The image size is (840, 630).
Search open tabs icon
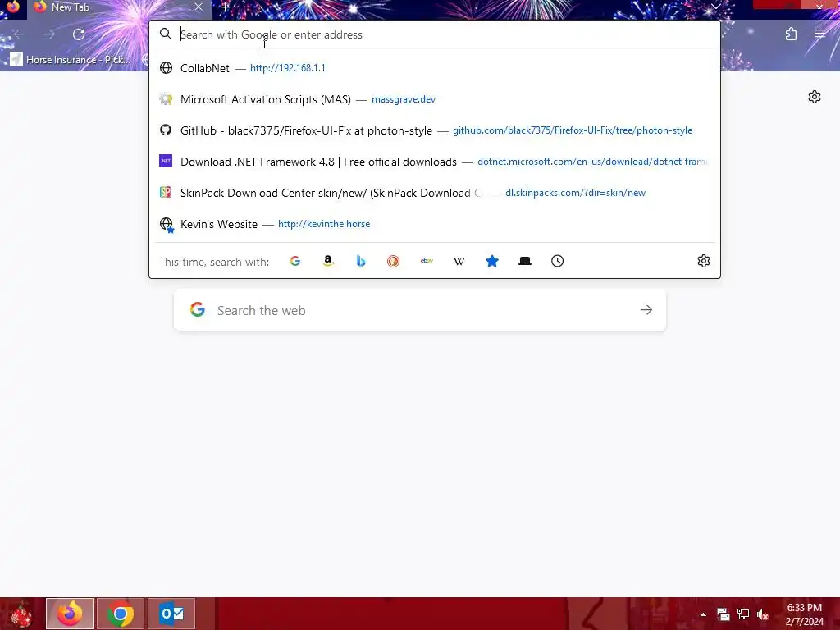tap(525, 262)
